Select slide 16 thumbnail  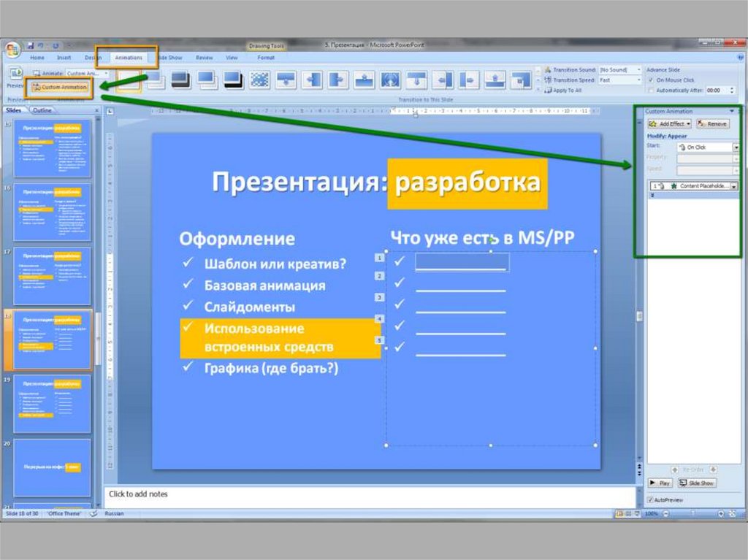tap(52, 212)
